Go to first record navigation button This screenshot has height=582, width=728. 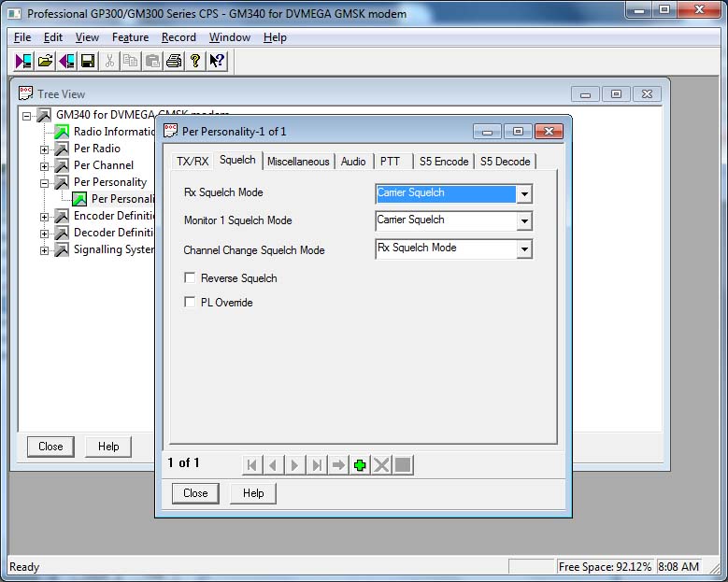[252, 464]
